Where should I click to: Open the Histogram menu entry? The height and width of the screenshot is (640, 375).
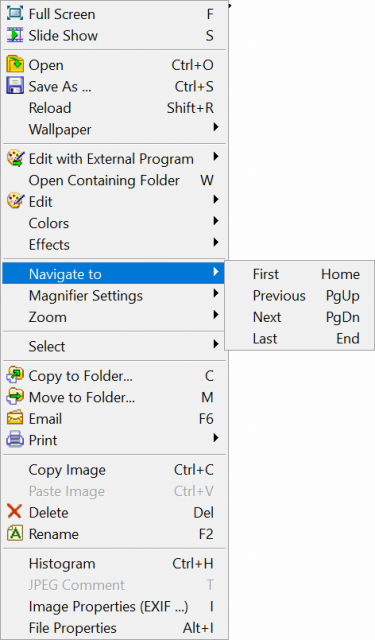(x=114, y=564)
